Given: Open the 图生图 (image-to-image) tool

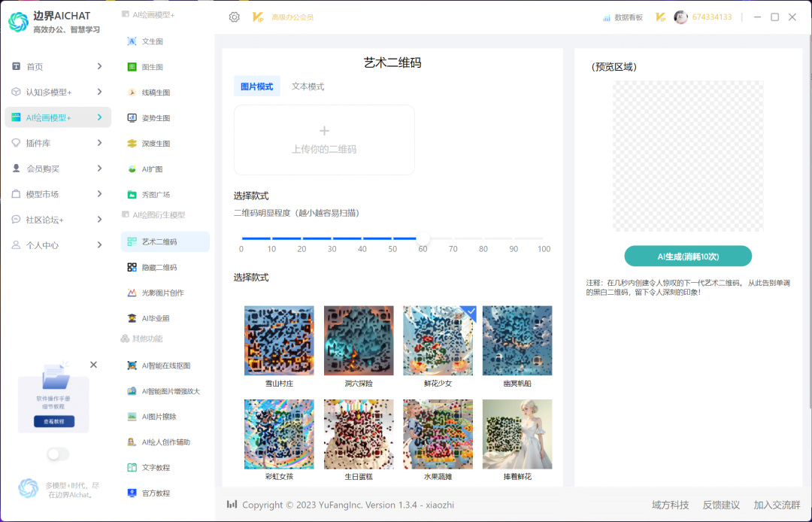Looking at the screenshot, I should point(148,66).
